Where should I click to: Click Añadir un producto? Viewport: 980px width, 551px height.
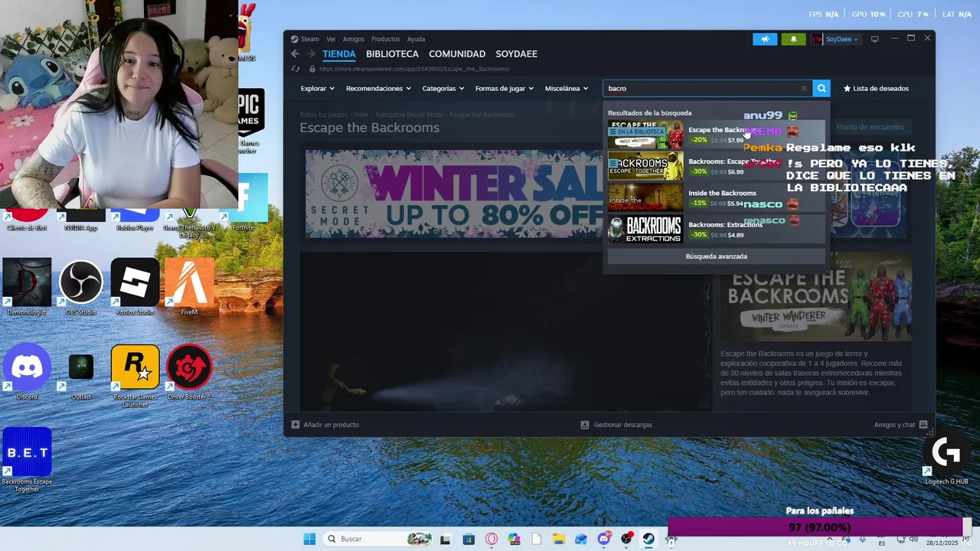click(325, 425)
